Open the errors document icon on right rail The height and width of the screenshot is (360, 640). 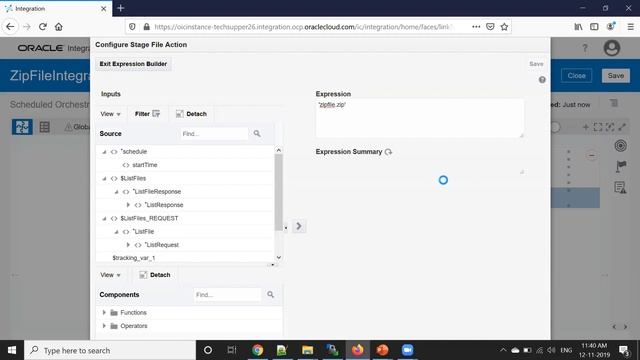(x=620, y=188)
